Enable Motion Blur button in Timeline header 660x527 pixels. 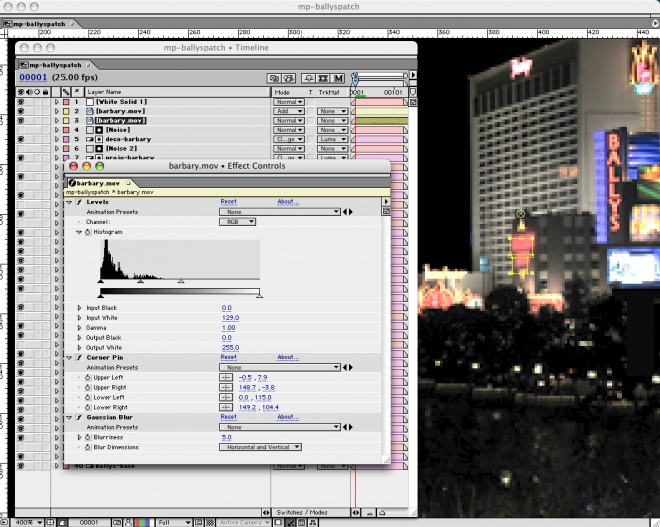pyautogui.click(x=339, y=77)
